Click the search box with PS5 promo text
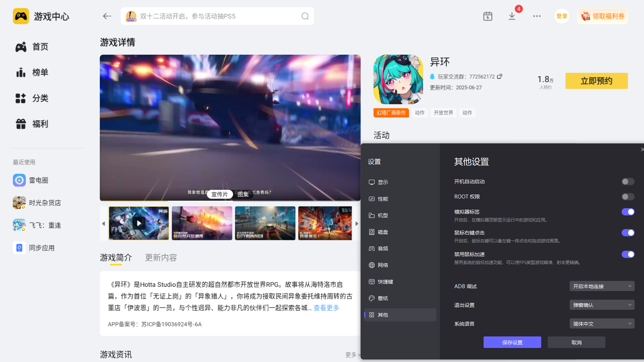Viewport: 644px width, 362px height. [x=217, y=16]
